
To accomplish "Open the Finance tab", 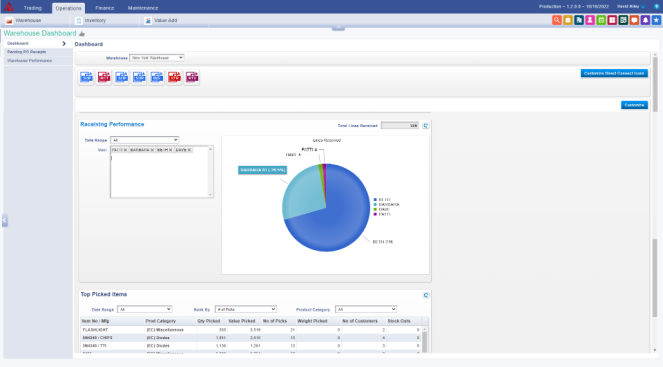I will point(104,8).
